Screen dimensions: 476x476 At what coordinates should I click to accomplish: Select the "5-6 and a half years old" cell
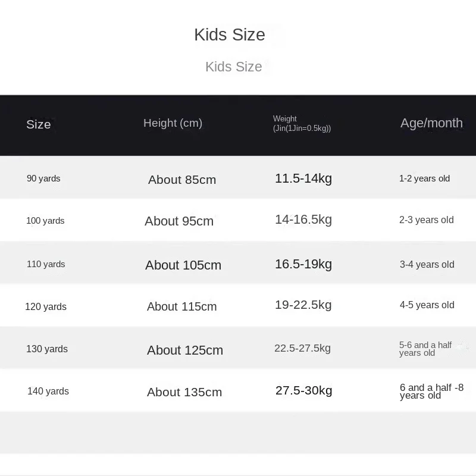pos(425,349)
